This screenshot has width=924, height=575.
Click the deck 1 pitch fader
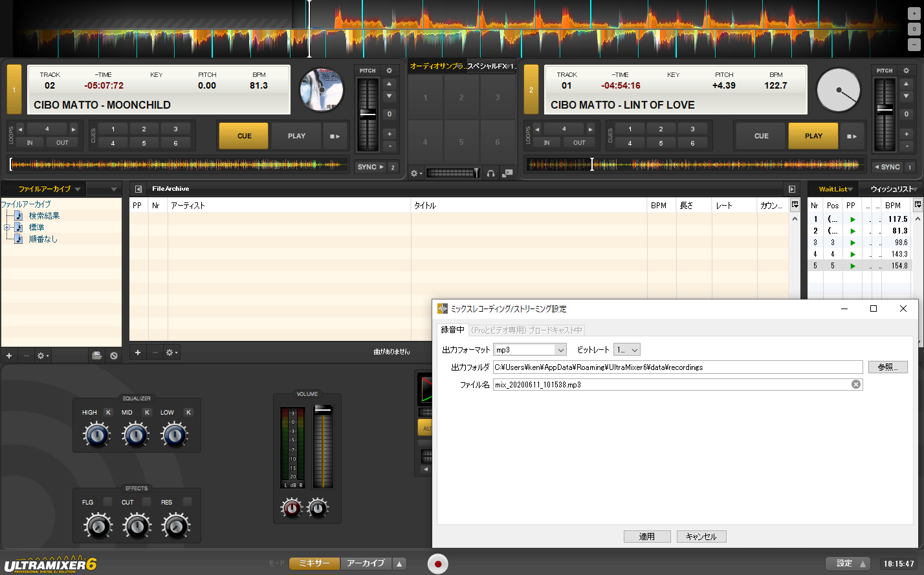coord(368,114)
